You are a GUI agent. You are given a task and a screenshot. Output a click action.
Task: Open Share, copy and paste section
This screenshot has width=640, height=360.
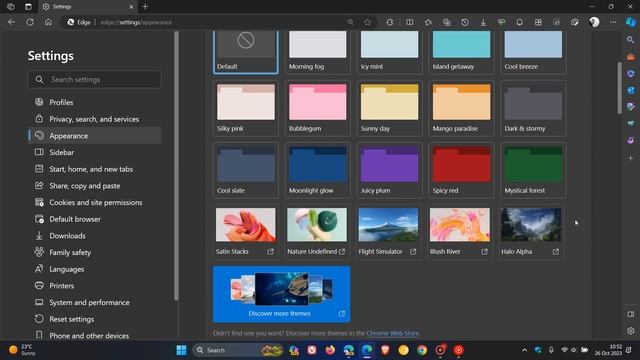point(95,186)
